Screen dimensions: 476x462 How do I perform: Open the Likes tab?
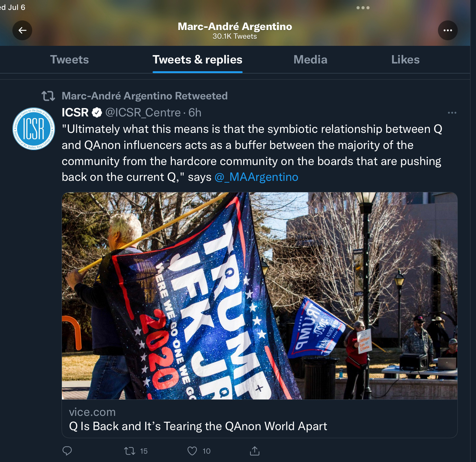point(405,59)
